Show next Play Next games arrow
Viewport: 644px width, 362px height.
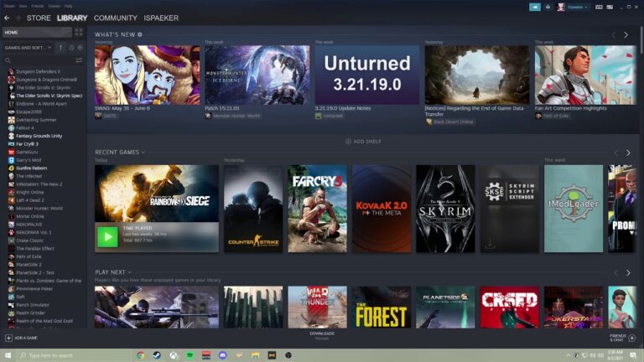pos(628,272)
